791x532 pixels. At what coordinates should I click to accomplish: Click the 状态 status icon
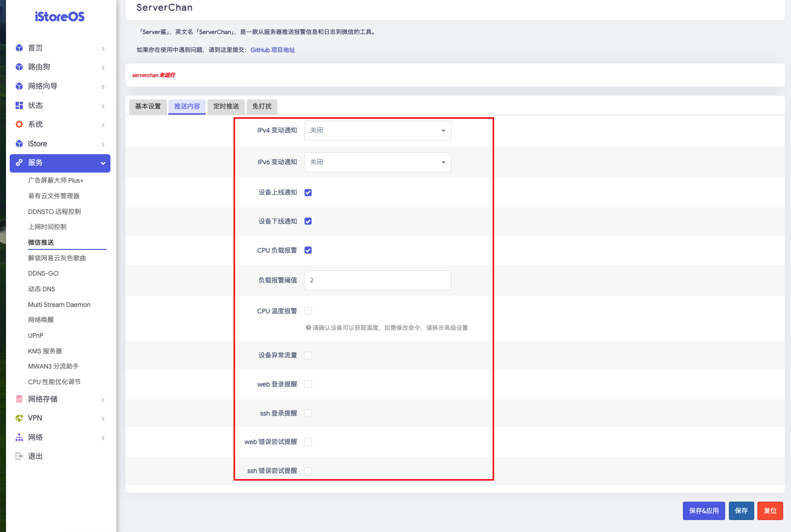(19, 105)
